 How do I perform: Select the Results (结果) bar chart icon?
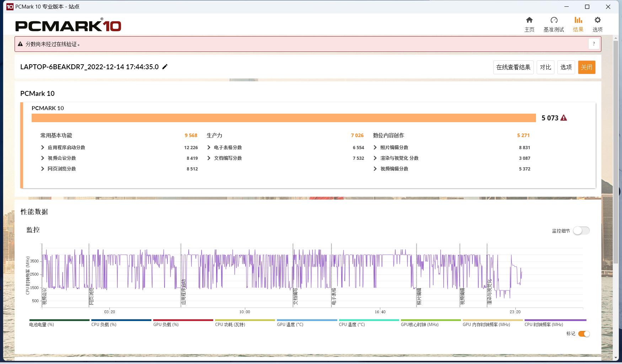578,20
